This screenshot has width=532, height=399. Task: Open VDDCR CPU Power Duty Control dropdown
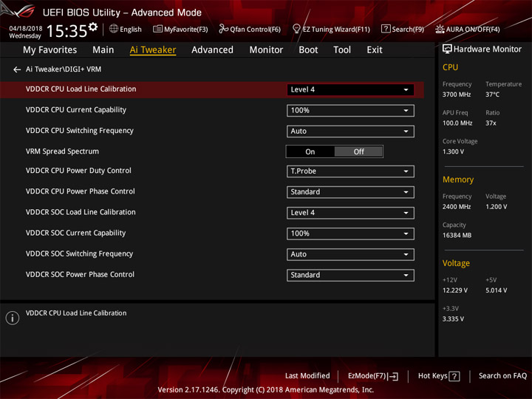[x=350, y=171]
